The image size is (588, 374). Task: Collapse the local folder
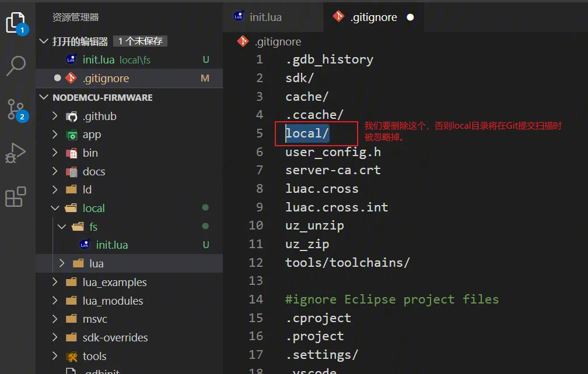point(55,208)
